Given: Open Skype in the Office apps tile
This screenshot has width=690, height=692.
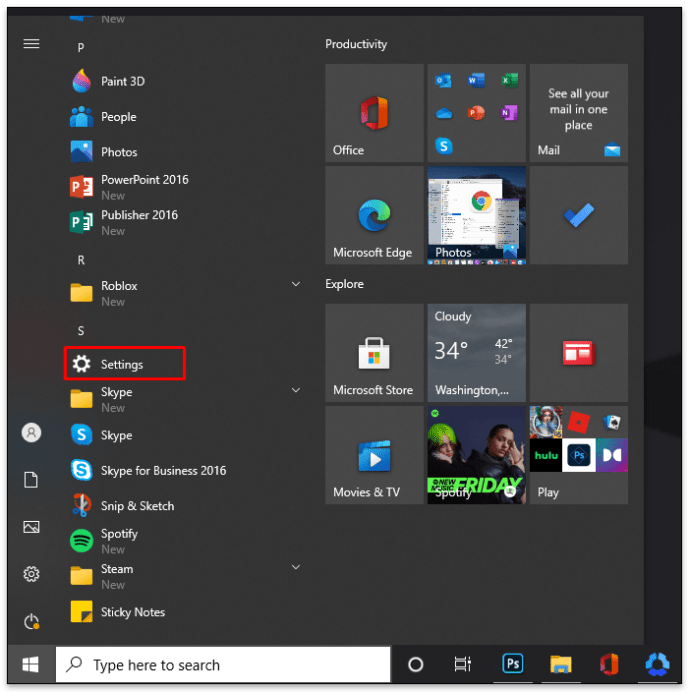Looking at the screenshot, I should (444, 146).
